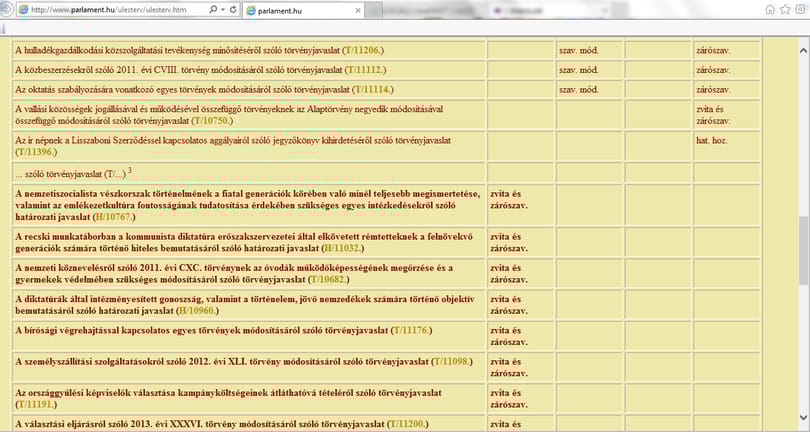Click the search magnifier icon in address bar
The image size is (810, 432).
coord(212,9)
